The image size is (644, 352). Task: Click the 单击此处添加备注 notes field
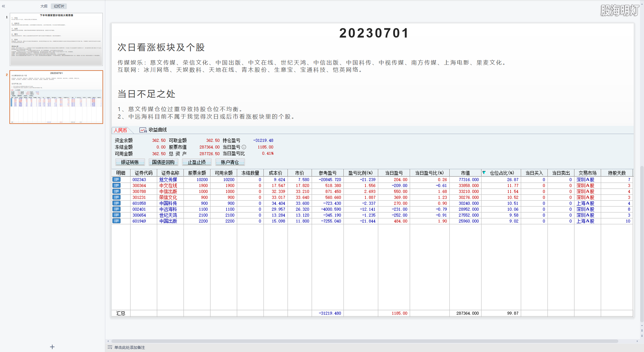tap(130, 347)
